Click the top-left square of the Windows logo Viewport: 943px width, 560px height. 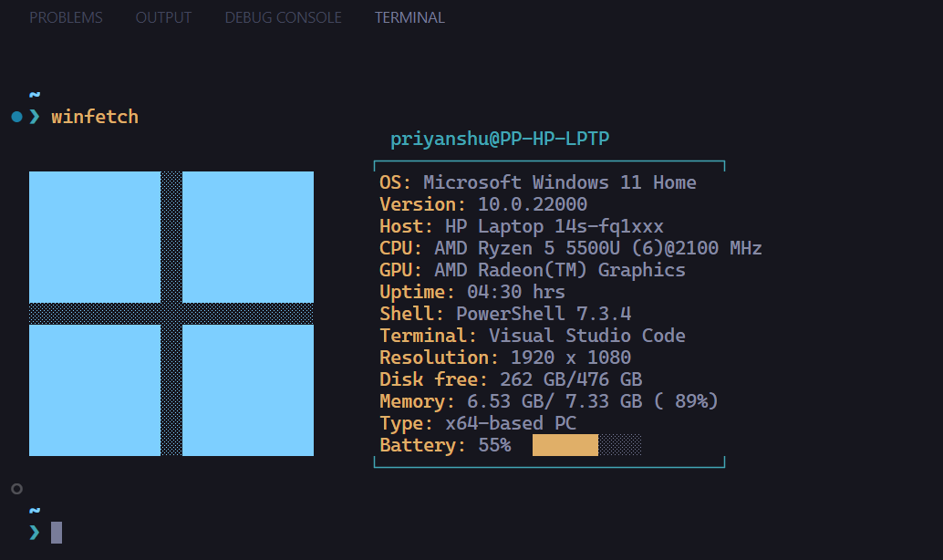[96, 237]
